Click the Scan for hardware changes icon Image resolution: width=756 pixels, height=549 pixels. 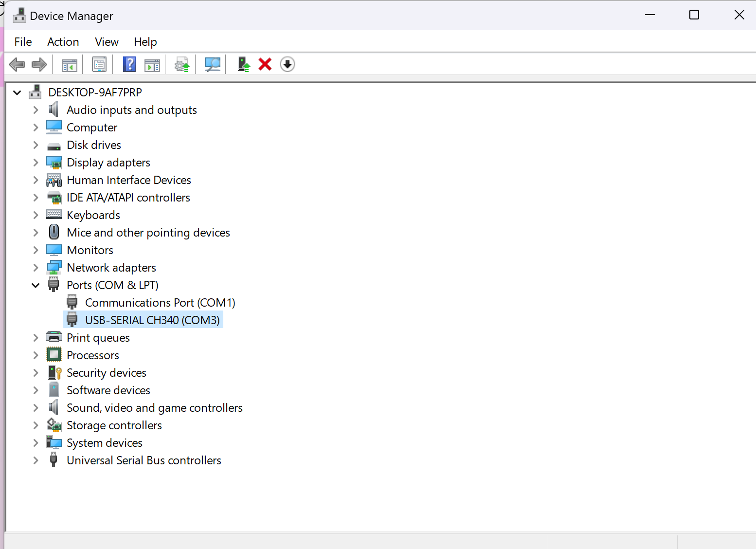coord(213,64)
